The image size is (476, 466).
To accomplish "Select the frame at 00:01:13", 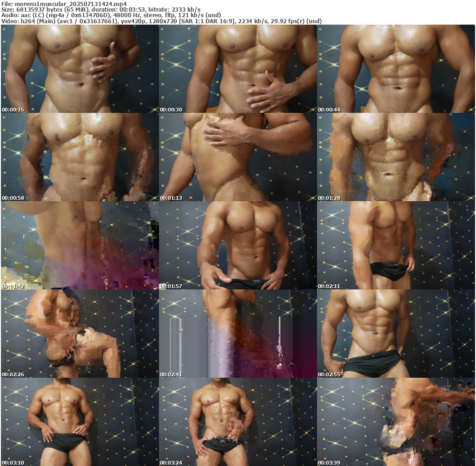I will pos(238,157).
